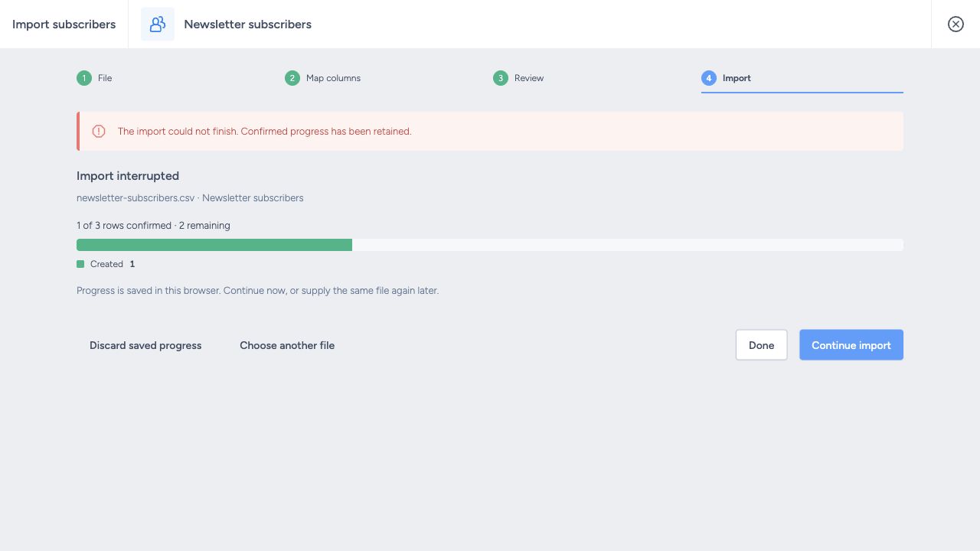This screenshot has width=980, height=551.
Task: Click the green Created legend swatch
Action: [80, 264]
